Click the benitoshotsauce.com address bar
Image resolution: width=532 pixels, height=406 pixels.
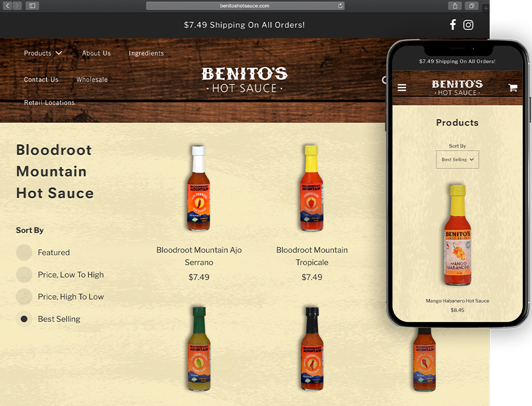(x=245, y=5)
